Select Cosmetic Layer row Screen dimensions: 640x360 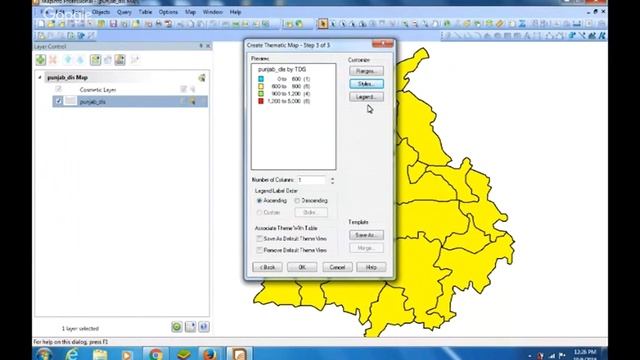tap(130, 89)
